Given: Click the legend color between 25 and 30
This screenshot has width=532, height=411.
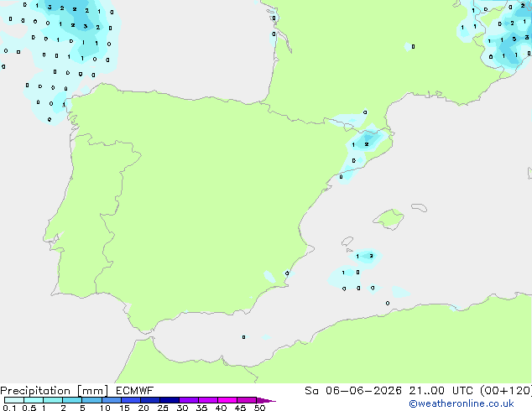Looking at the screenshot, I should [169, 400].
